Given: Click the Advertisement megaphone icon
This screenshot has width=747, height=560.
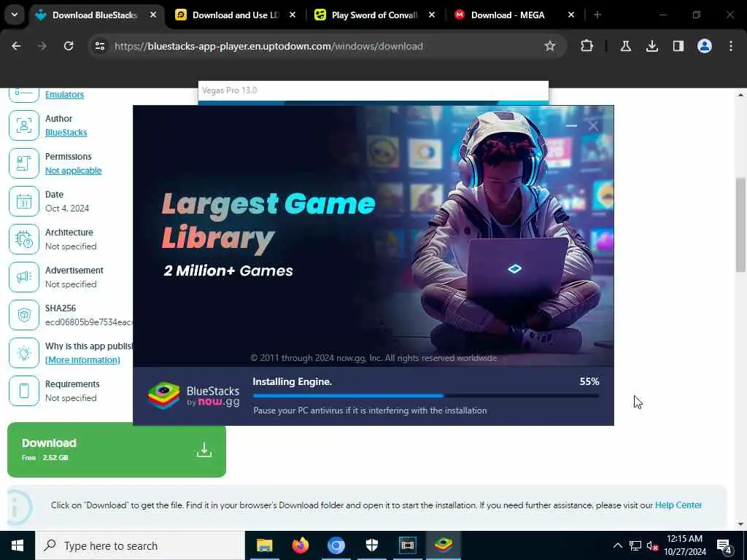Looking at the screenshot, I should 24,277.
